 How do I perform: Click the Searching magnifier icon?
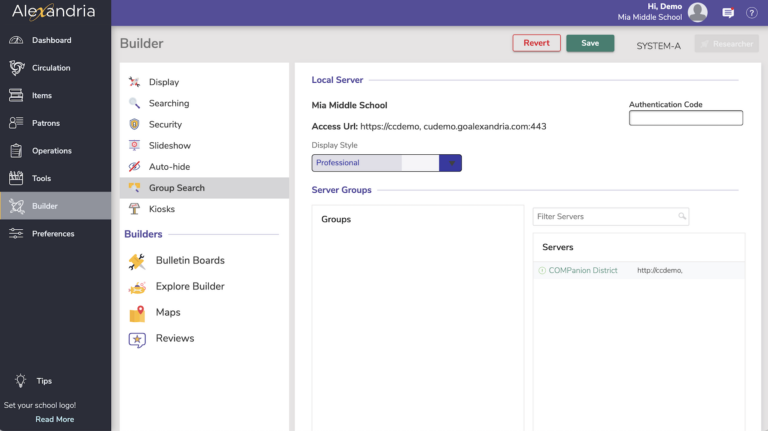[x=134, y=103]
